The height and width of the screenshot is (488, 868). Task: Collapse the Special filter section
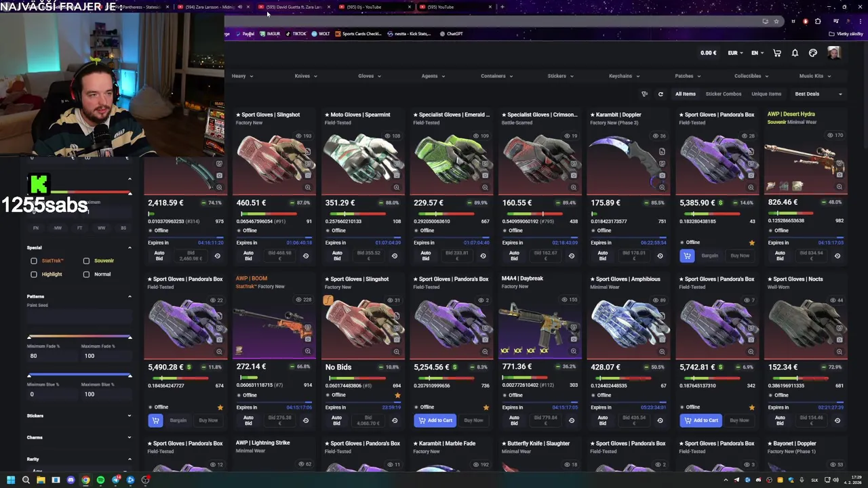point(79,247)
